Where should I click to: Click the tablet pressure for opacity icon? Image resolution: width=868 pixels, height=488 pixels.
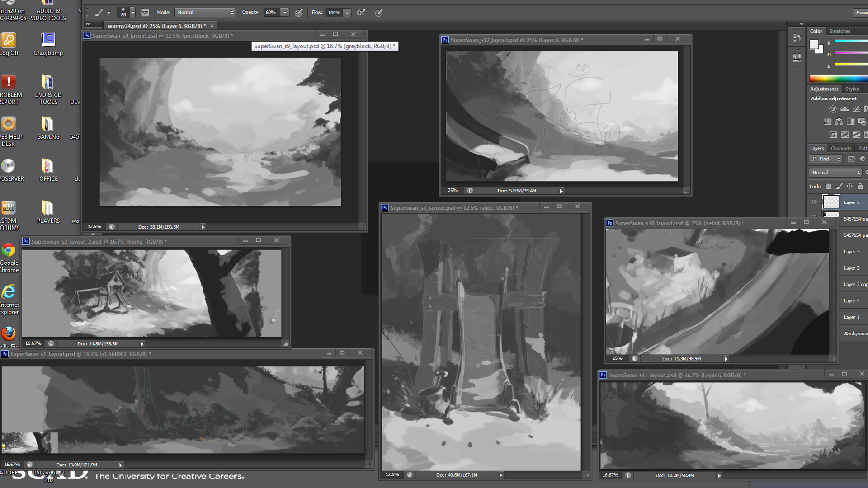click(x=299, y=13)
